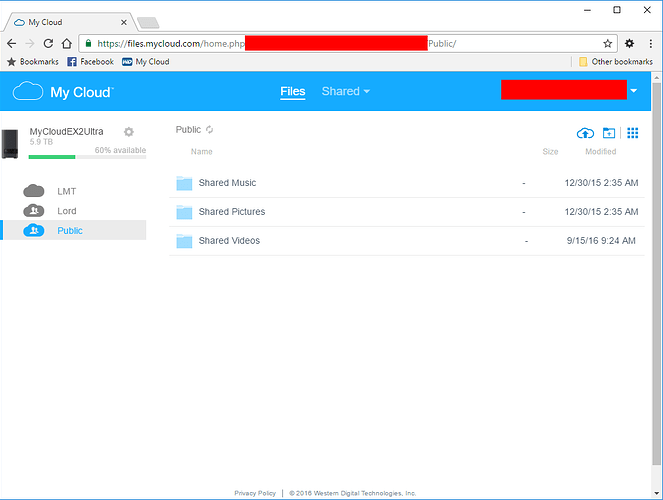Reload the browser page
Viewport: 663px width, 500px height.
click(x=48, y=44)
